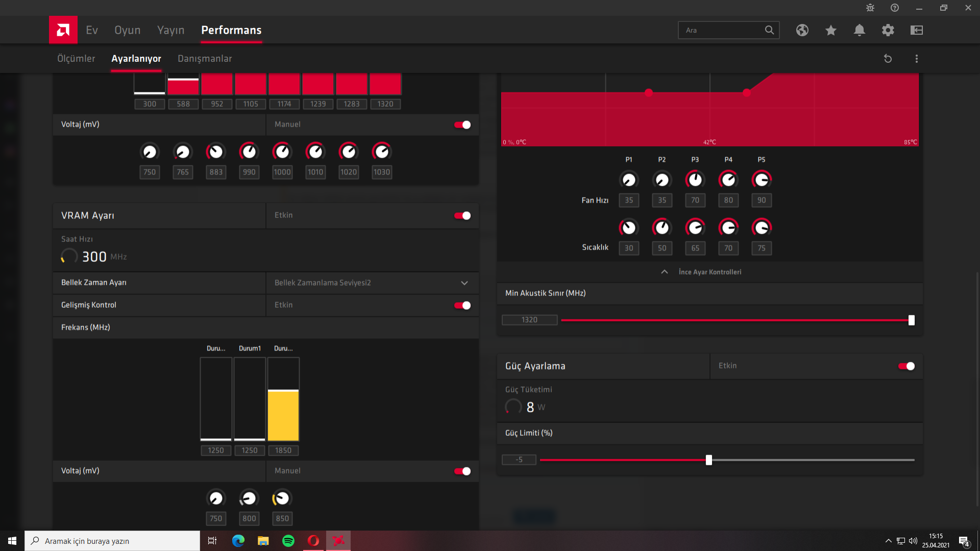980x551 pixels.
Task: Toggle Gelişmiş Kontrol switch
Action: pos(462,305)
